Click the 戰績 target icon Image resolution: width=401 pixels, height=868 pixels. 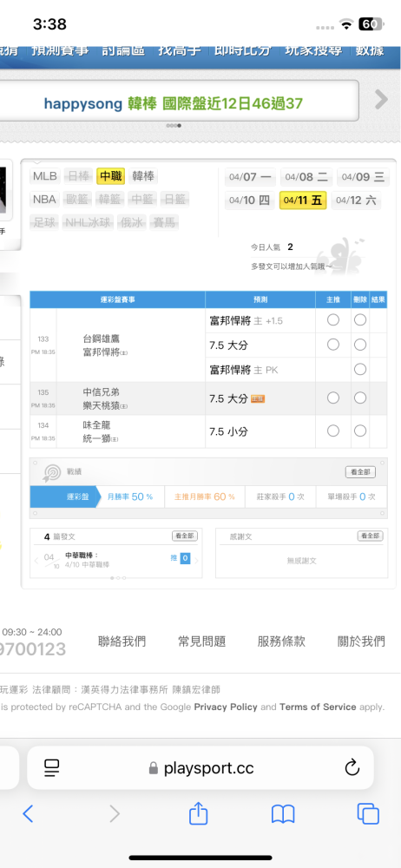(x=51, y=472)
